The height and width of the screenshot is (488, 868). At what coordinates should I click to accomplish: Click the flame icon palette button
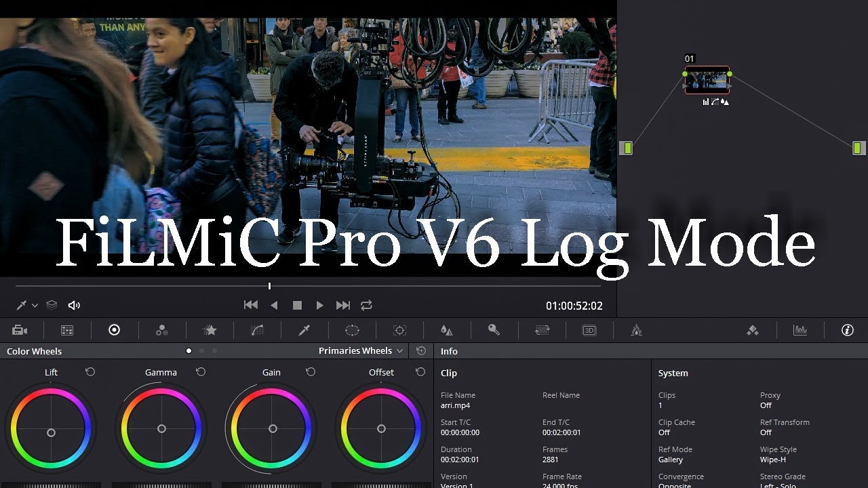click(x=637, y=330)
